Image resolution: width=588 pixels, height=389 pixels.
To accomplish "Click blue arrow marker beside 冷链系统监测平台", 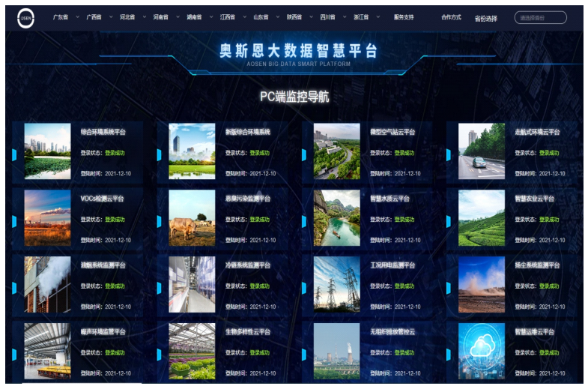I will point(159,289).
